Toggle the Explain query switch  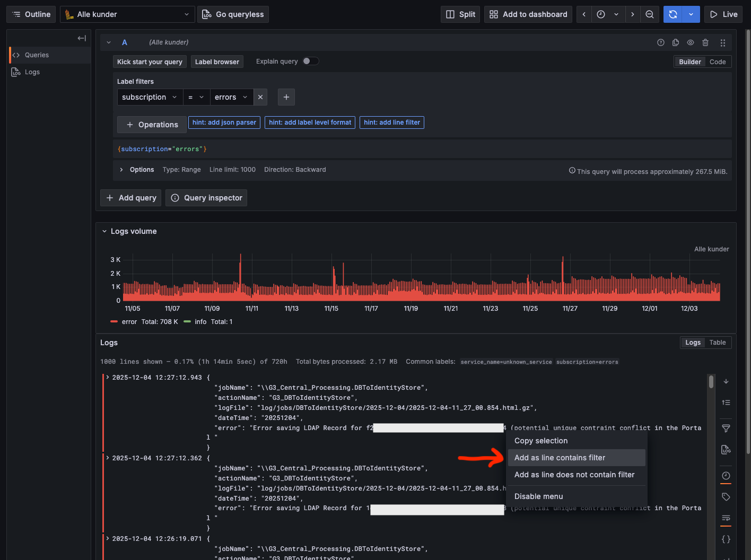(310, 61)
